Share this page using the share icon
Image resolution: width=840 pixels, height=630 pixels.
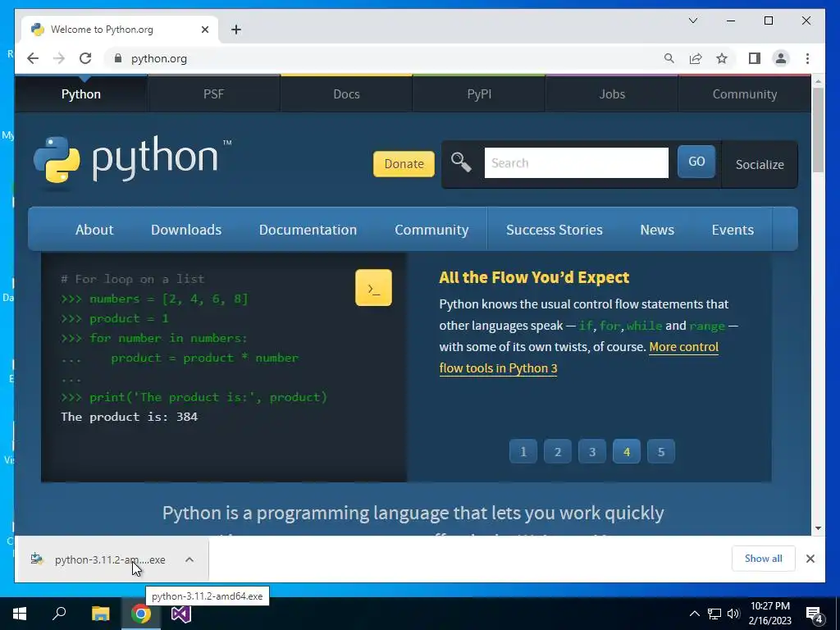696,58
